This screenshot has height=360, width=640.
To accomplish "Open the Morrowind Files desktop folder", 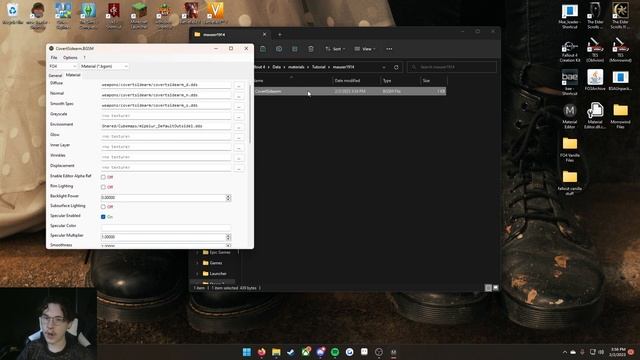I will tap(620, 116).
